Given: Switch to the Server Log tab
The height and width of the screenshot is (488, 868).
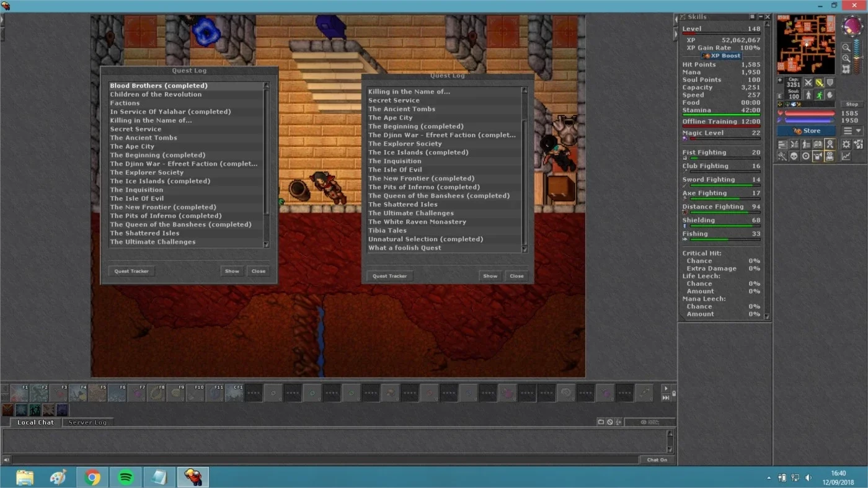Looking at the screenshot, I should click(87, 422).
